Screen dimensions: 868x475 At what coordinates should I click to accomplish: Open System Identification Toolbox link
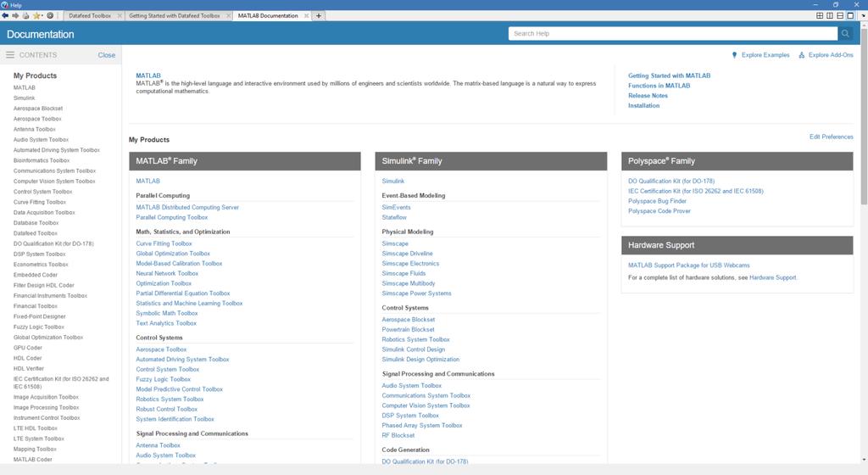pyautogui.click(x=175, y=419)
